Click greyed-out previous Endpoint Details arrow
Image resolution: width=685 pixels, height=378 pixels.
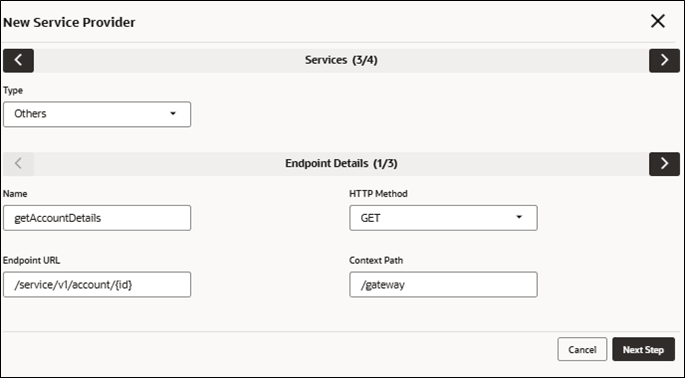point(18,164)
